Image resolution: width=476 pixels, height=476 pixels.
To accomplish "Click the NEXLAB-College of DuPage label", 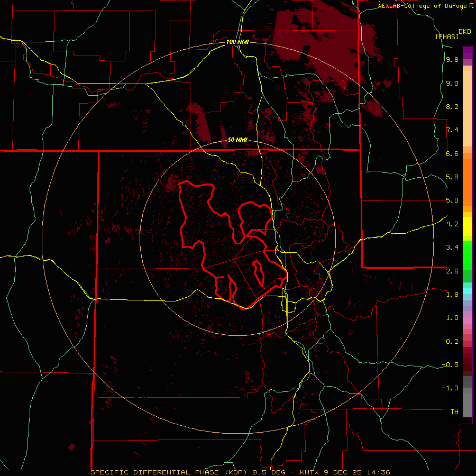I will pyautogui.click(x=423, y=6).
